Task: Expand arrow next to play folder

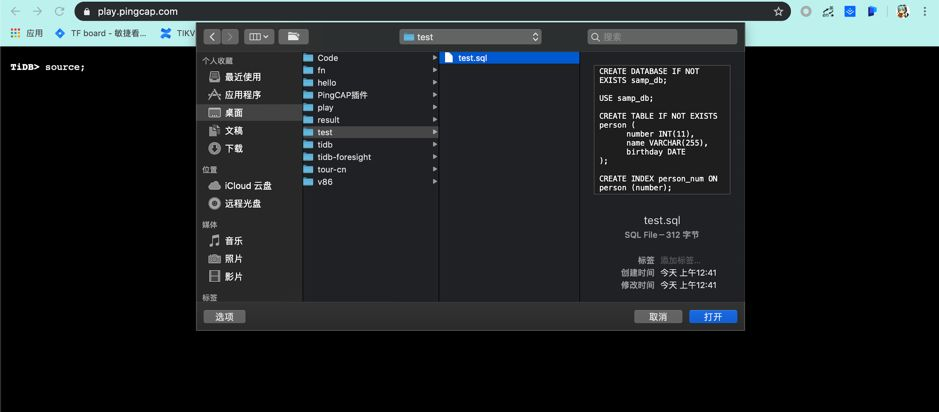Action: click(x=435, y=108)
